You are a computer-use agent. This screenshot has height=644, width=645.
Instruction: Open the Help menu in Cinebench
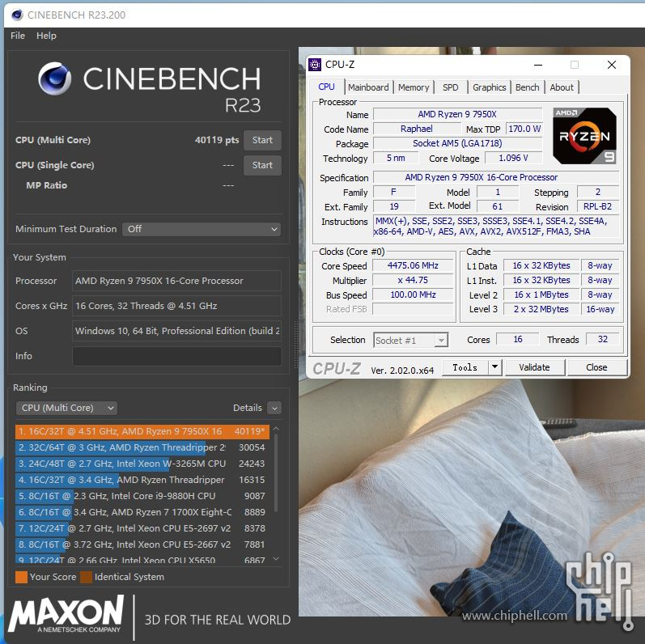pos(46,36)
